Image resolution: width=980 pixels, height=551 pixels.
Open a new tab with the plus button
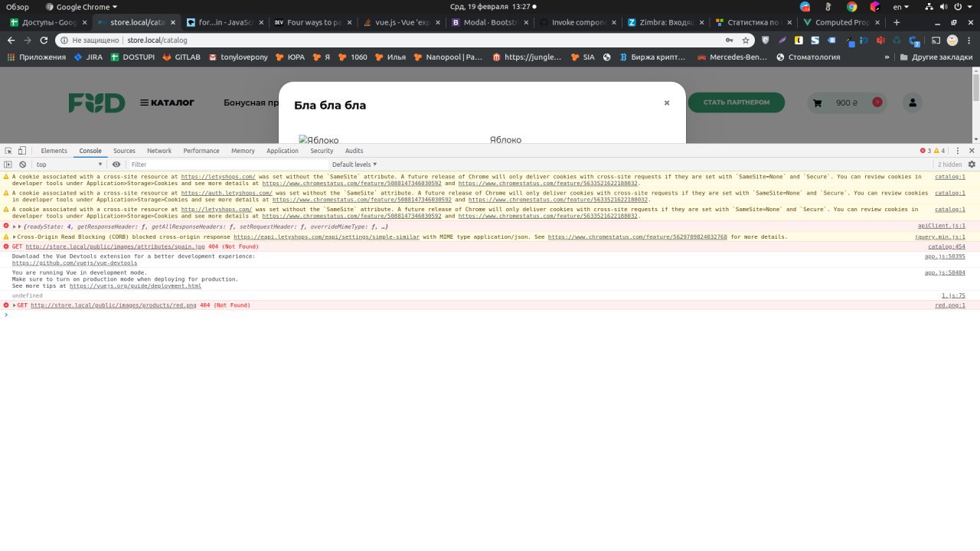897,22
